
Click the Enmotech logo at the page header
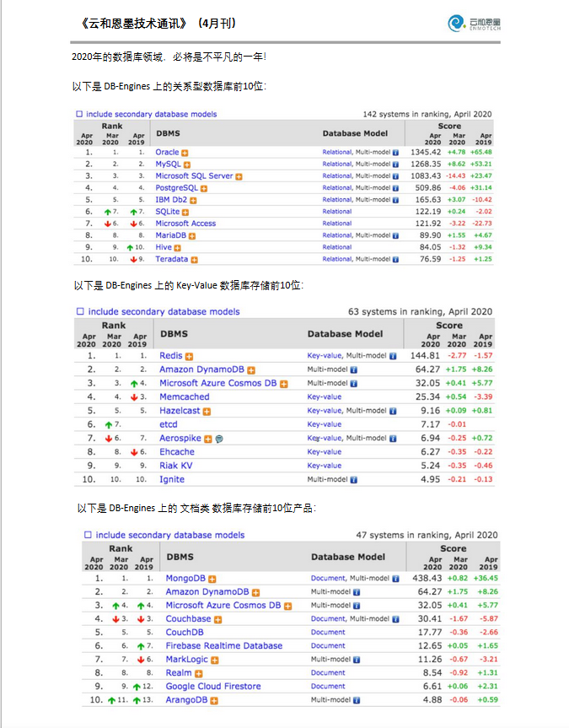pyautogui.click(x=474, y=23)
